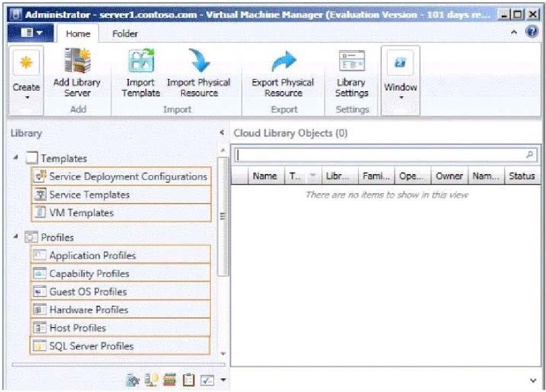The width and height of the screenshot is (546, 392).
Task: Open VMs and Services workspace icon
Action: click(133, 380)
